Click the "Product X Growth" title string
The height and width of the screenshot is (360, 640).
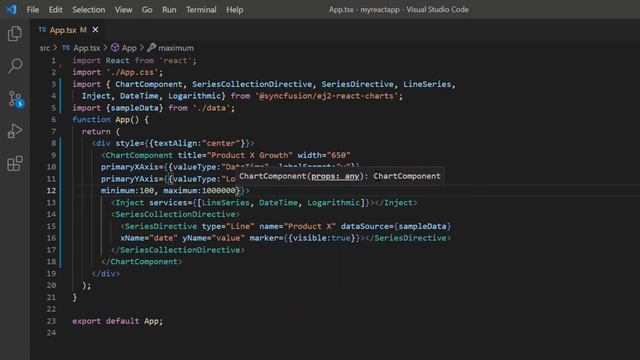tap(249, 155)
